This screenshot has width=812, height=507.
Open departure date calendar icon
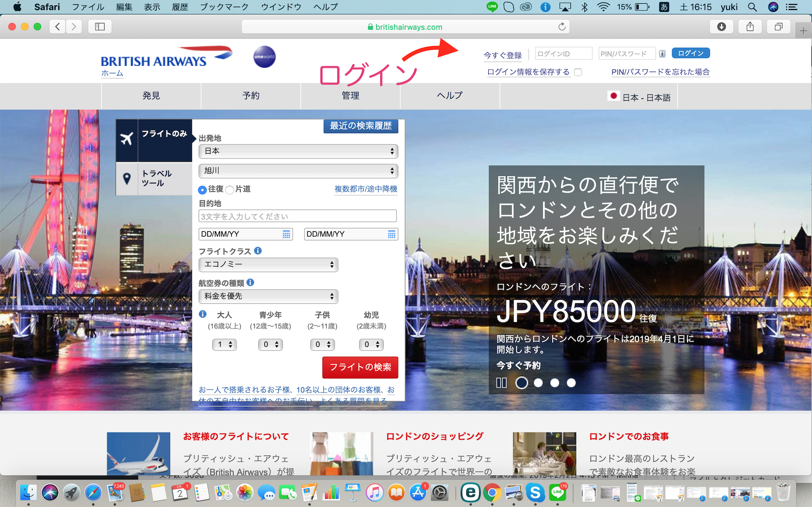[x=286, y=234]
